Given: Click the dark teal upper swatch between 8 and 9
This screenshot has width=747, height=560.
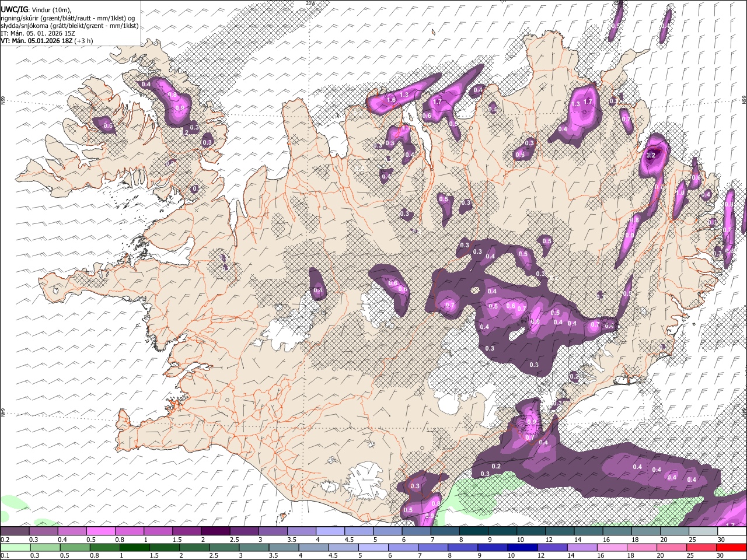Looking at the screenshot, I should coord(473,531).
